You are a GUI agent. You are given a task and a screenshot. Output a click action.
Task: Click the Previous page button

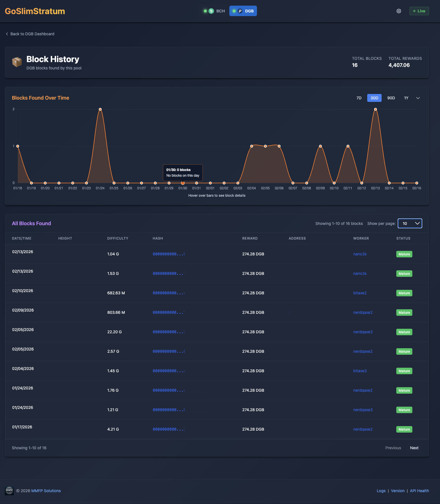393,448
